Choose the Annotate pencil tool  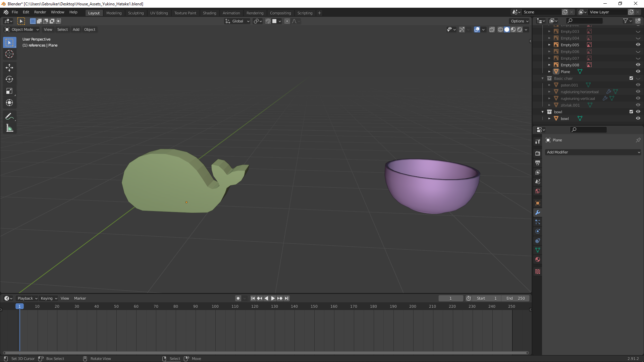click(x=9, y=116)
